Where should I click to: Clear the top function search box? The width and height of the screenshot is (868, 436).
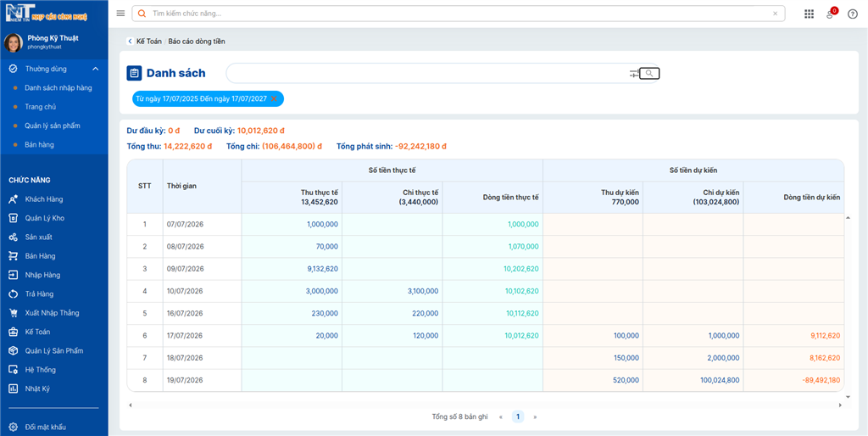(x=775, y=14)
